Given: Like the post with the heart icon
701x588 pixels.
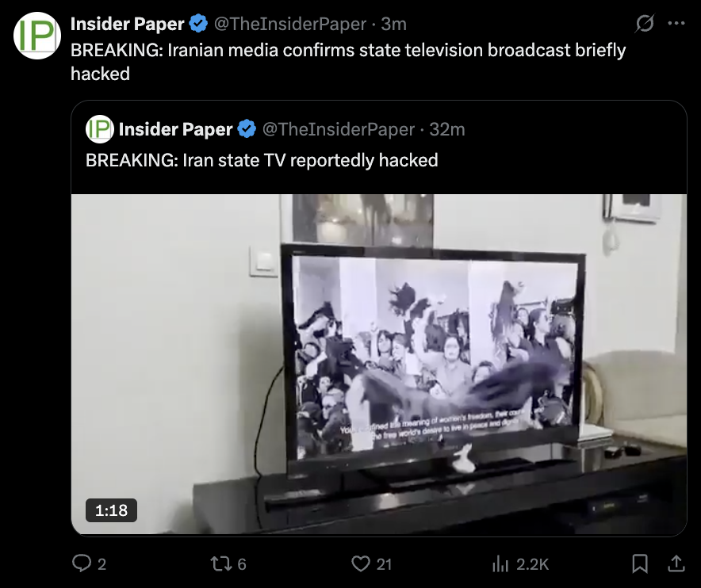Looking at the screenshot, I should coord(371,563).
